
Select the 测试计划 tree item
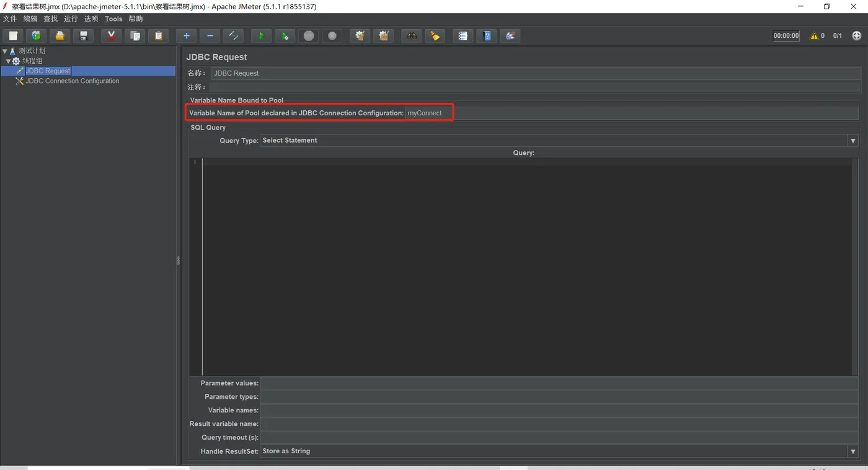coord(32,51)
